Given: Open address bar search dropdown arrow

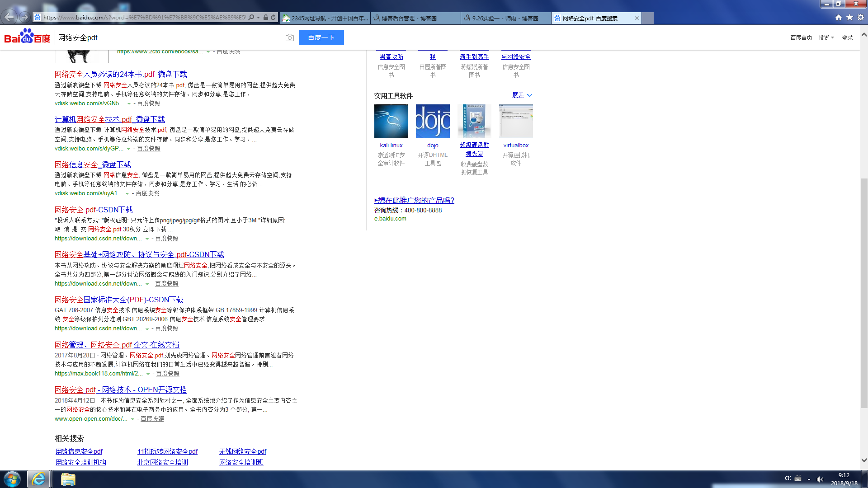Looking at the screenshot, I should (x=258, y=18).
